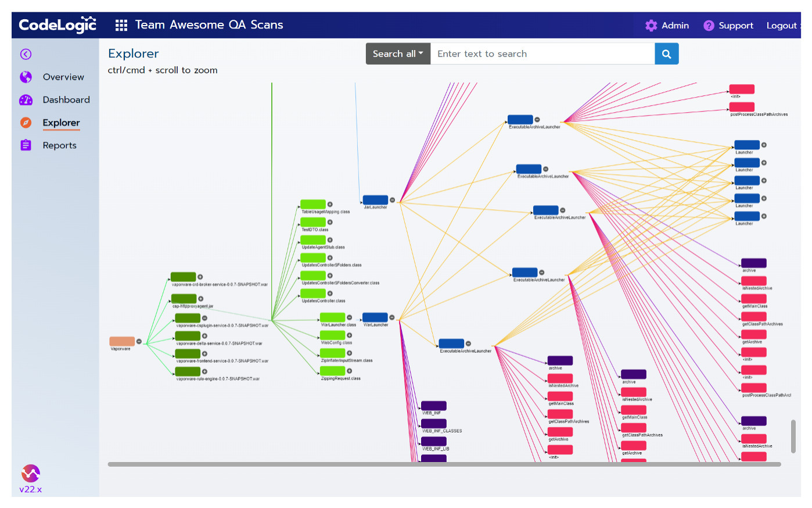Run the search with the magnifier button
Viewport: 812px width, 508px height.
[666, 53]
